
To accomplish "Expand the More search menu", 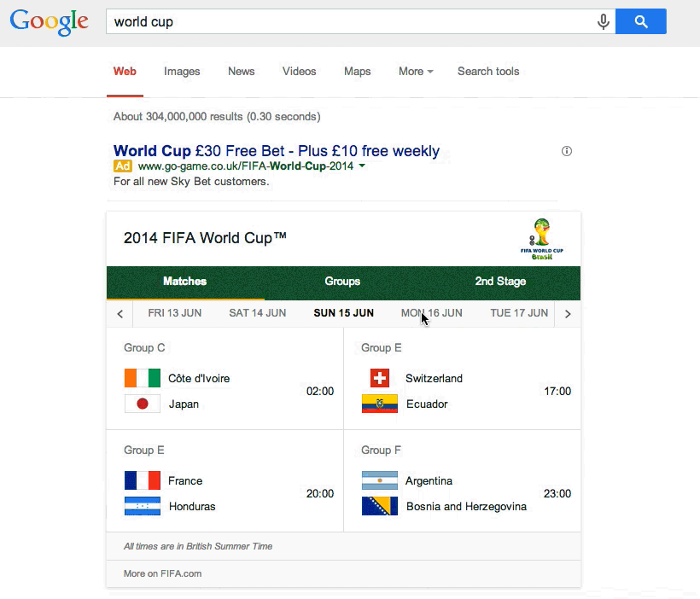I will click(x=416, y=72).
